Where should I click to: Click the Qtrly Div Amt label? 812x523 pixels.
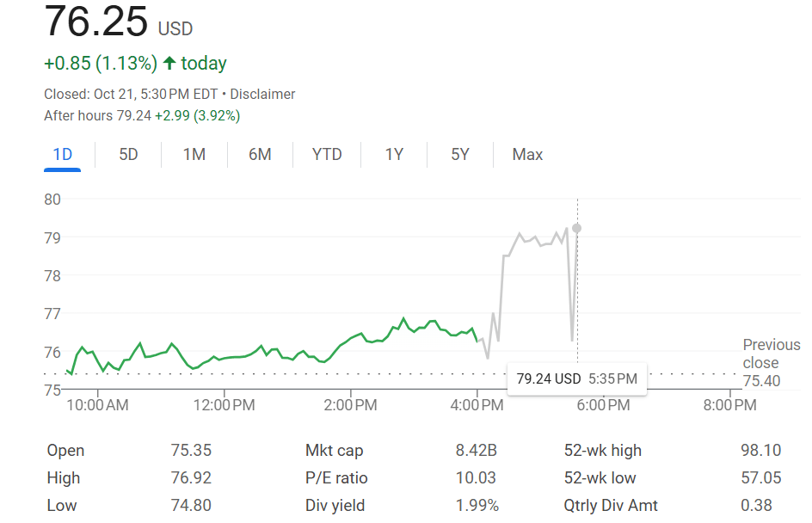tap(611, 506)
